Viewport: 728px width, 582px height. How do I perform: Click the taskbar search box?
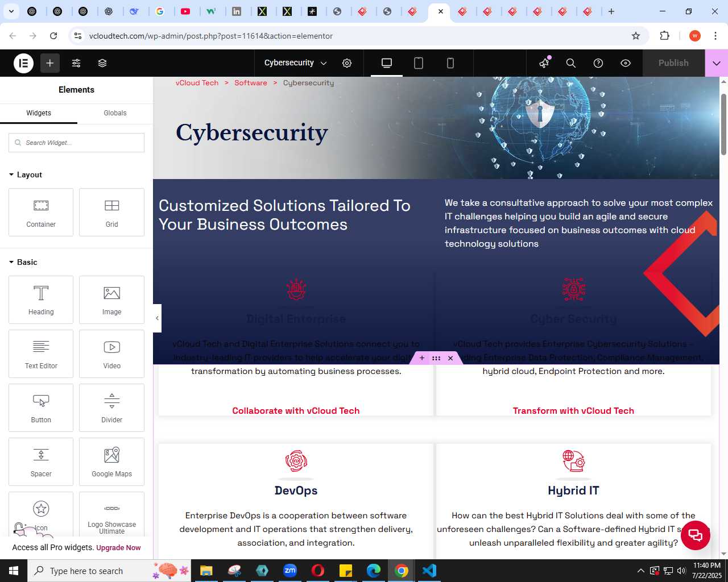pos(108,571)
